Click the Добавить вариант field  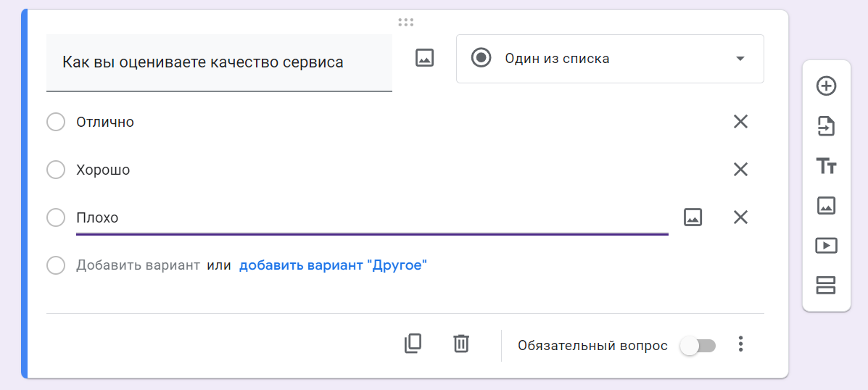click(x=138, y=265)
